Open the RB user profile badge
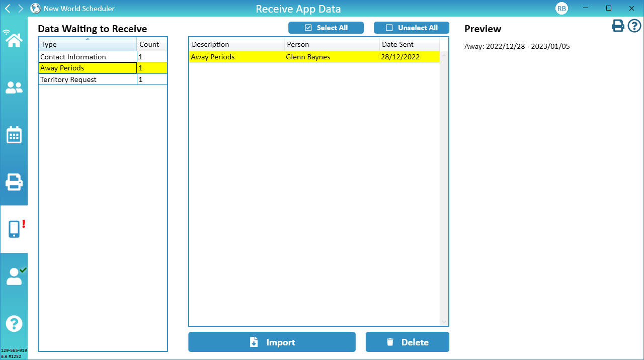This screenshot has width=644, height=360. [x=561, y=9]
